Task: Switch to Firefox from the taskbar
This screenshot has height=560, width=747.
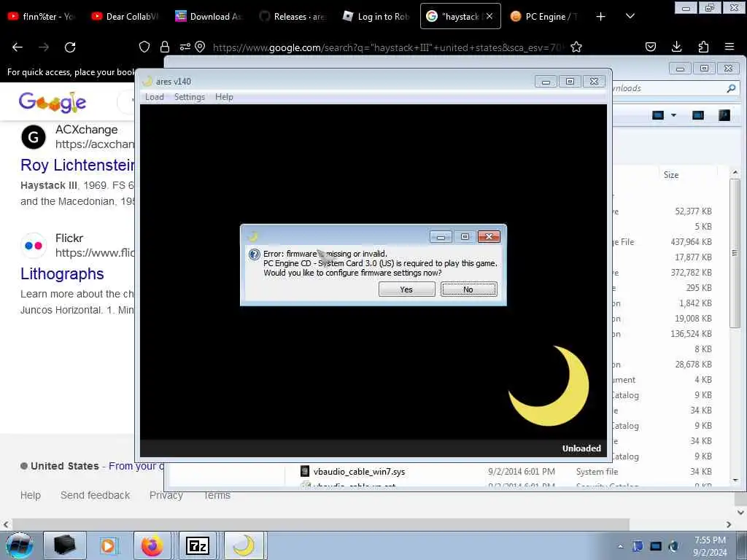Action: click(152, 545)
